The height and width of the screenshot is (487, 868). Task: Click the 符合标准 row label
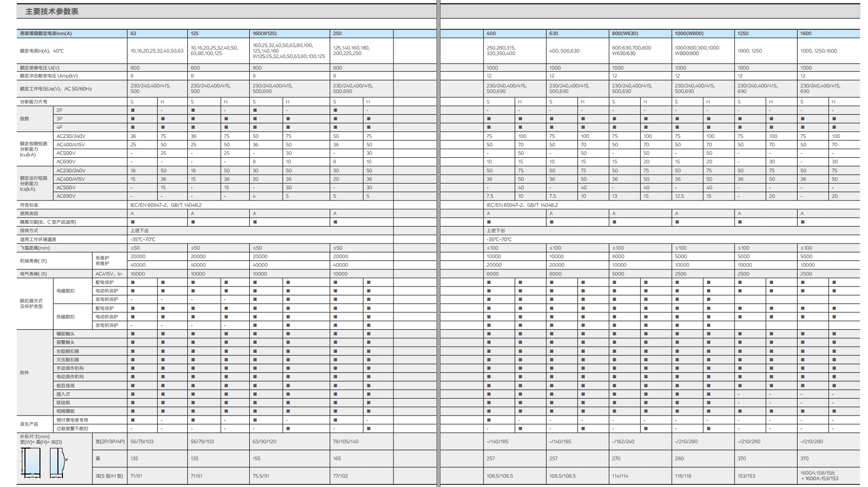(29, 205)
